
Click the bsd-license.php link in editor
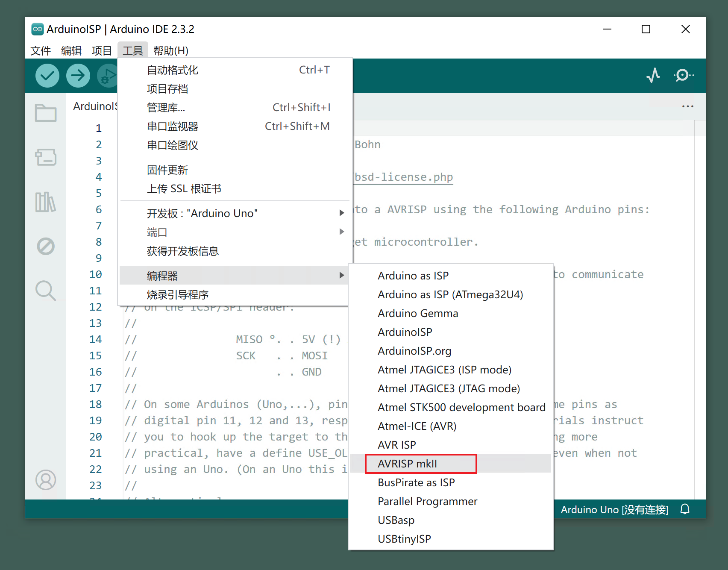404,177
